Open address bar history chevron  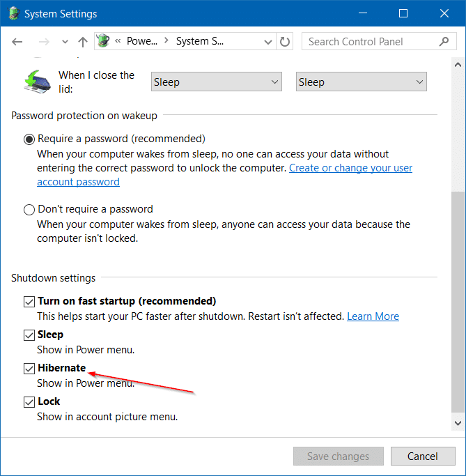click(268, 42)
